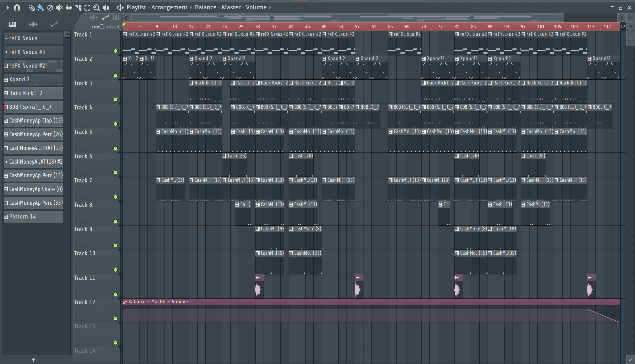
Task: Click the playlist start position marker flag
Action: [x=124, y=25]
